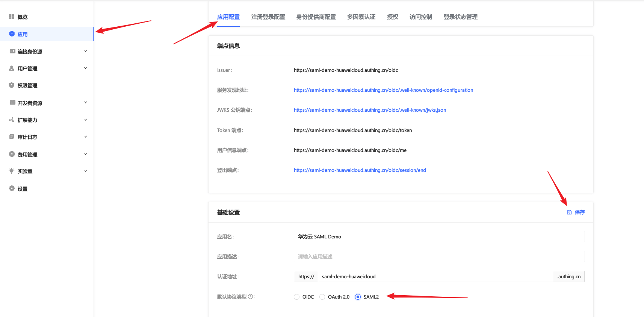Focus the 应用名 input containing 华为云 SAML Demo
Screen dimensions: 644x317
tap(439, 237)
